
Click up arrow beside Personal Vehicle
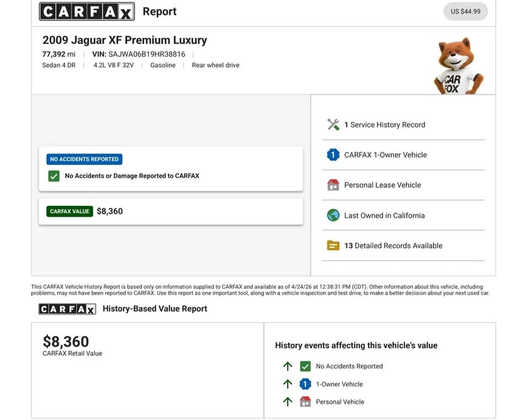point(287,402)
